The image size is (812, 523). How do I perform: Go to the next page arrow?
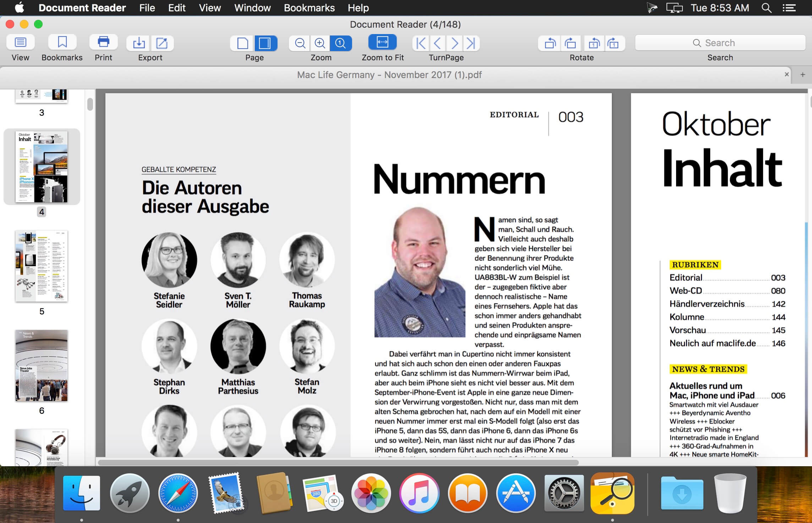454,43
